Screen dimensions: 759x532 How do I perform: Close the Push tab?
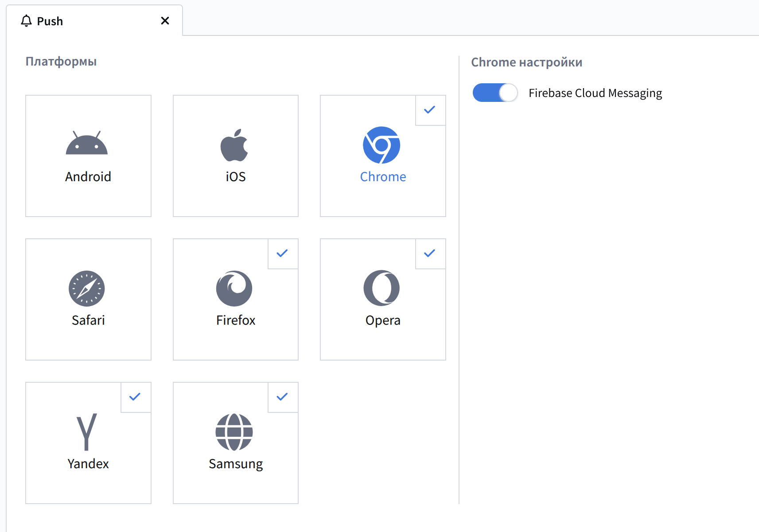click(165, 21)
